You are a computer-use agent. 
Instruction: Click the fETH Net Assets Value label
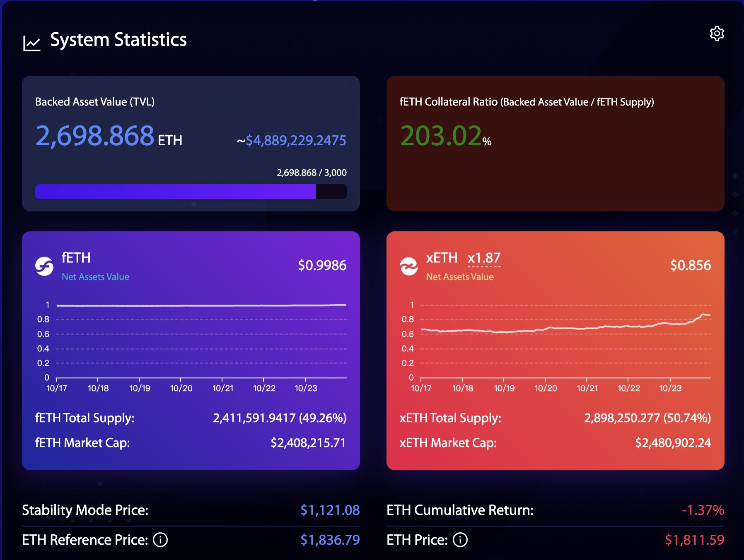(x=95, y=276)
